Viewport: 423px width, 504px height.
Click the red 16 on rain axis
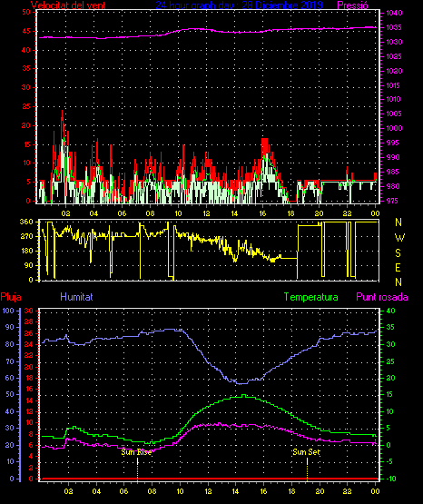(29, 389)
